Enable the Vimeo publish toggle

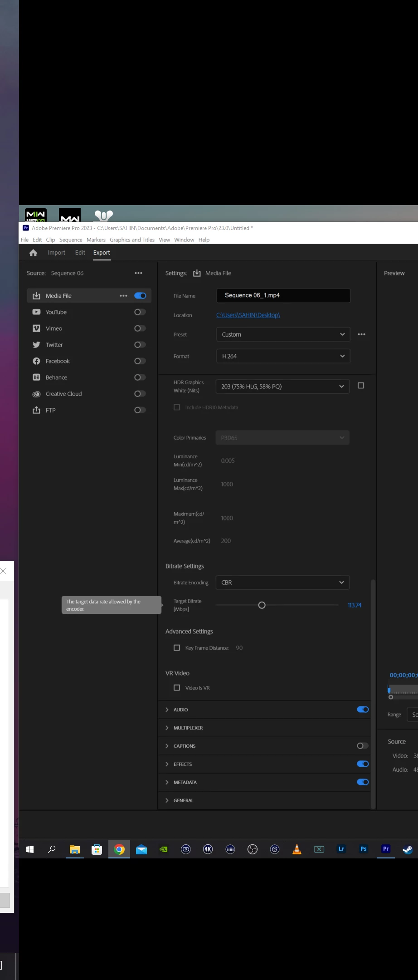click(140, 328)
